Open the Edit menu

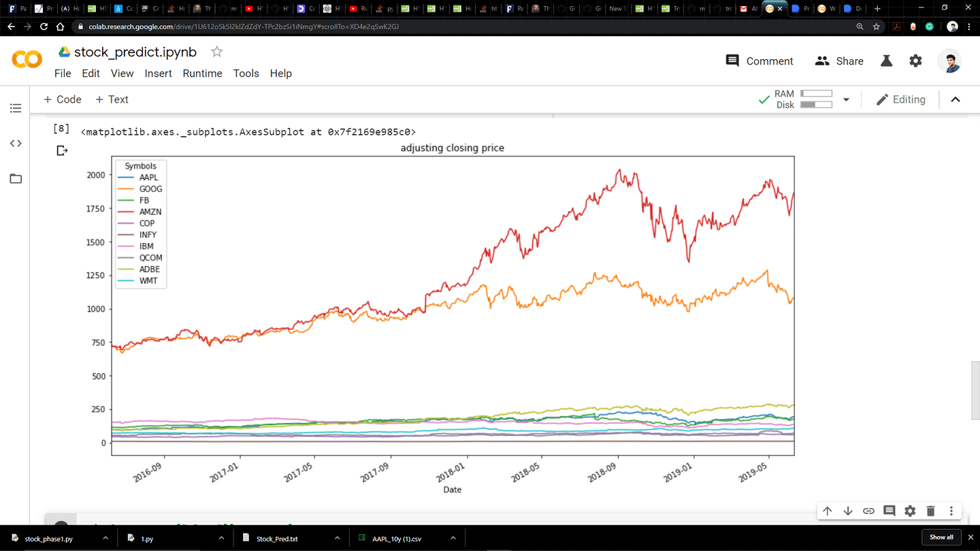(91, 73)
